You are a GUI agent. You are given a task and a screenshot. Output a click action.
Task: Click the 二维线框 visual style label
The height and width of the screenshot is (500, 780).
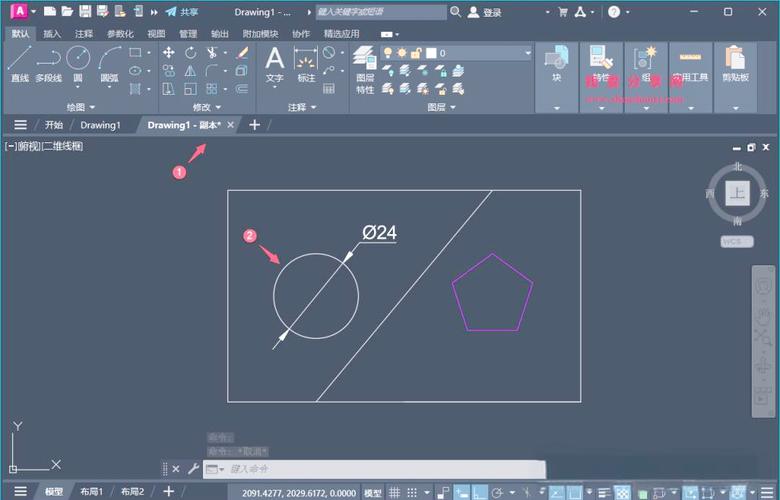pyautogui.click(x=62, y=146)
